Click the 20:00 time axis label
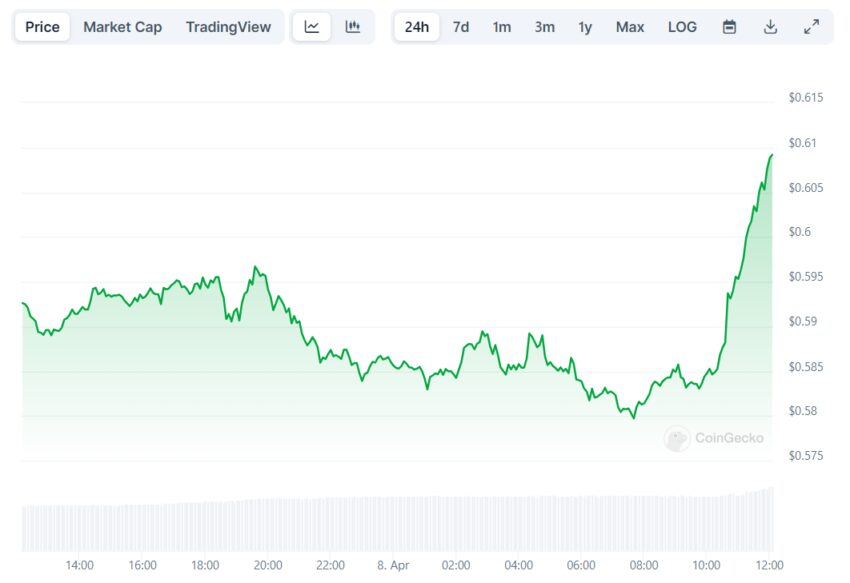850x583 pixels. click(x=268, y=565)
